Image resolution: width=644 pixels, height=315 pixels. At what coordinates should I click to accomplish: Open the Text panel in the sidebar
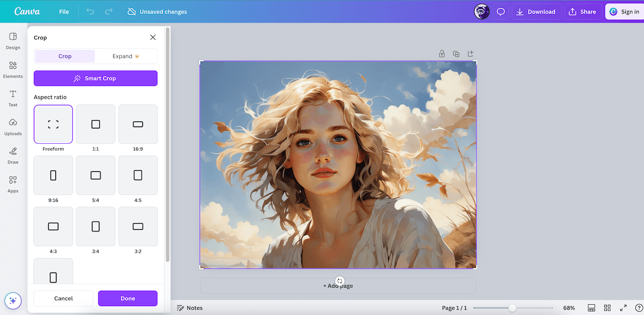pos(12,98)
